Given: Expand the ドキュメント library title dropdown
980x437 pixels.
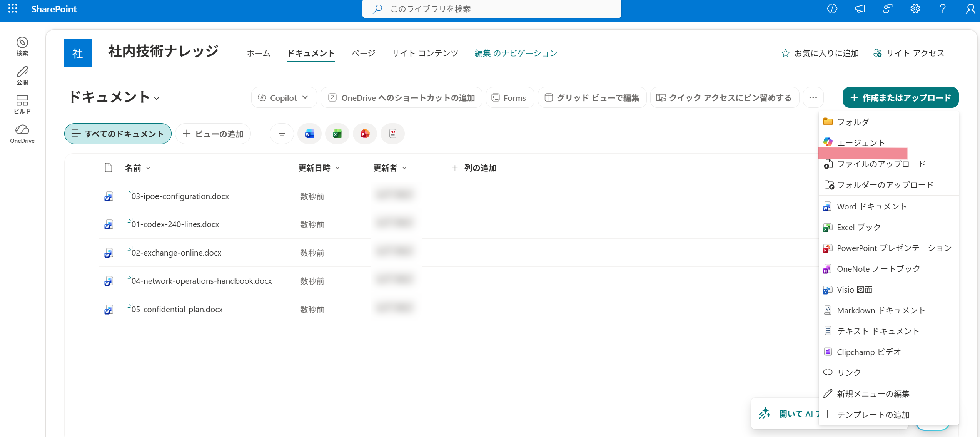Looking at the screenshot, I should (157, 98).
